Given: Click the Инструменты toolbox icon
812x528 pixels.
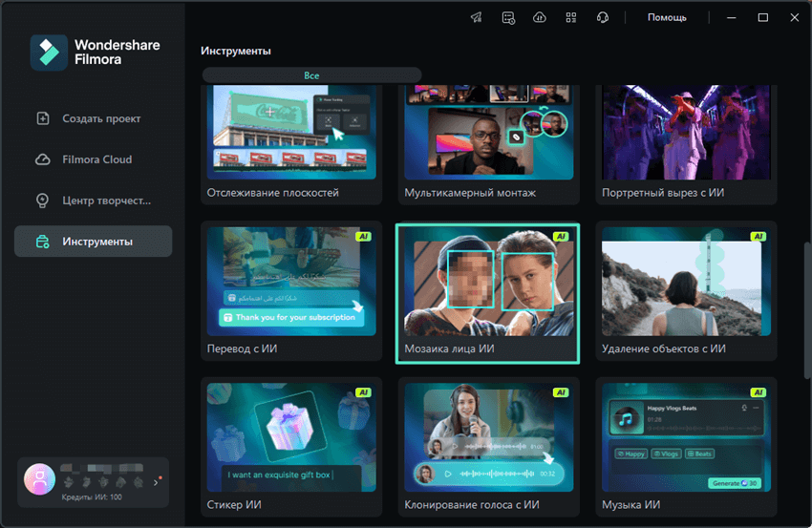Looking at the screenshot, I should [42, 242].
